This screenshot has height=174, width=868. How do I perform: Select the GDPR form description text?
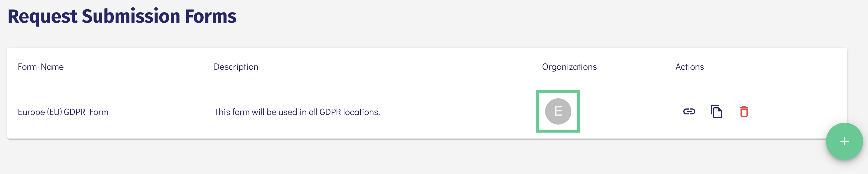pyautogui.click(x=296, y=112)
